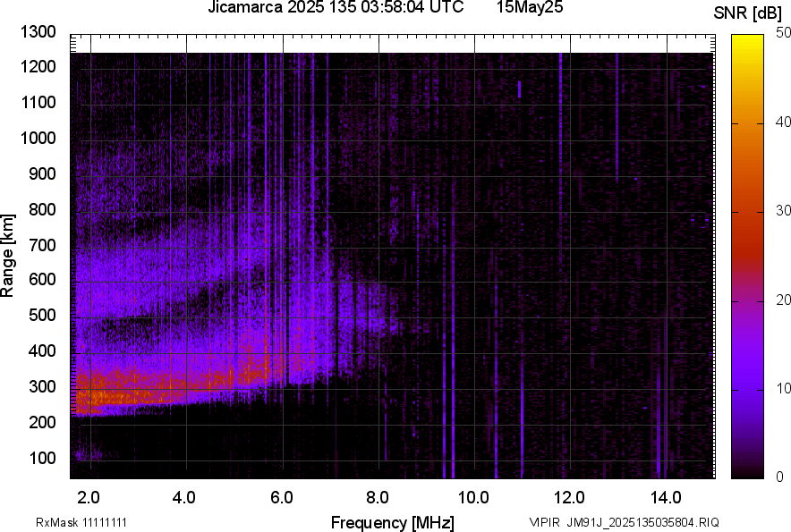The height and width of the screenshot is (532, 791).
Task: Click the 'Frequency [MHz]' axis label
Action: tap(392, 522)
